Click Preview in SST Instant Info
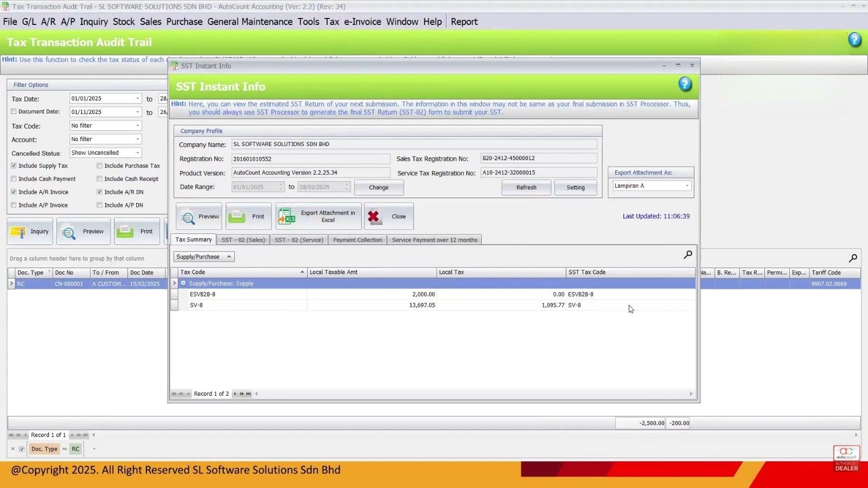Screen dimensions: 868x488 199,216
